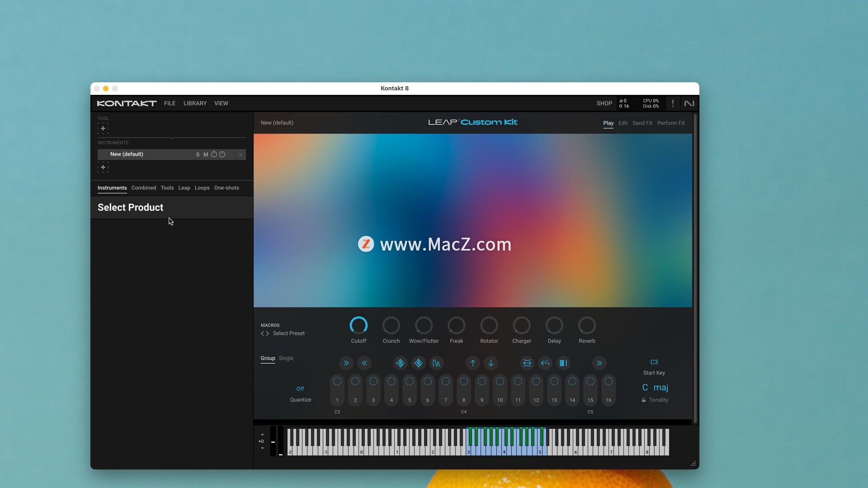
Task: Toggle the Tonality lock icon
Action: click(x=644, y=400)
